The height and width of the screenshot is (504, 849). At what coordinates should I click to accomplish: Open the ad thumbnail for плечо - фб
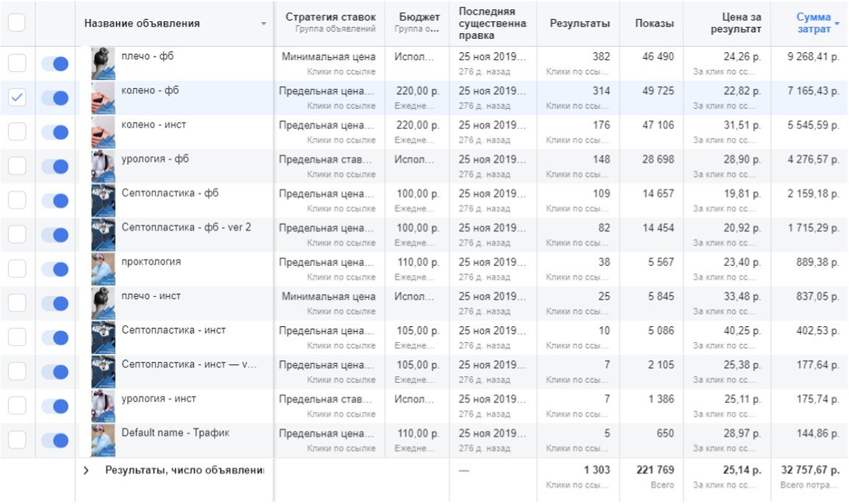pos(103,63)
